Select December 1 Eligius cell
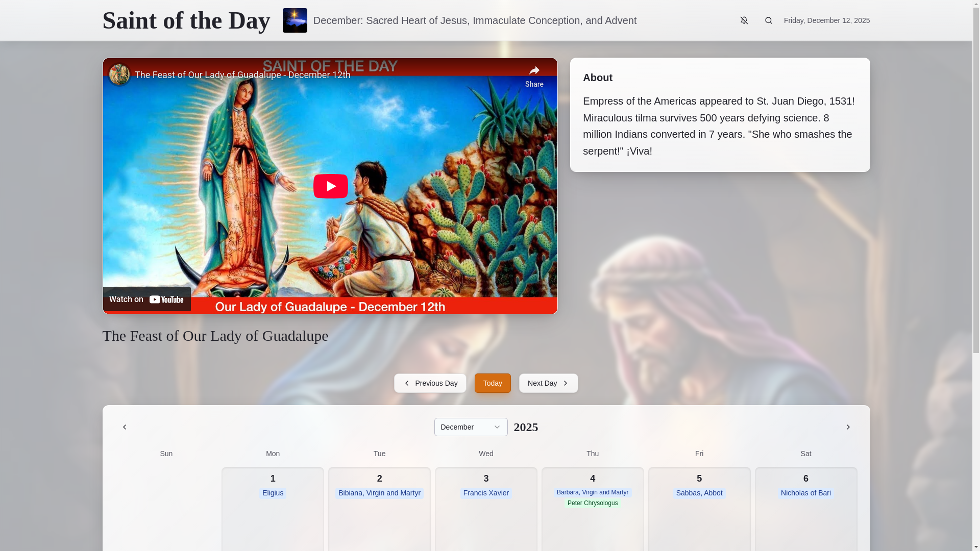 point(273,509)
